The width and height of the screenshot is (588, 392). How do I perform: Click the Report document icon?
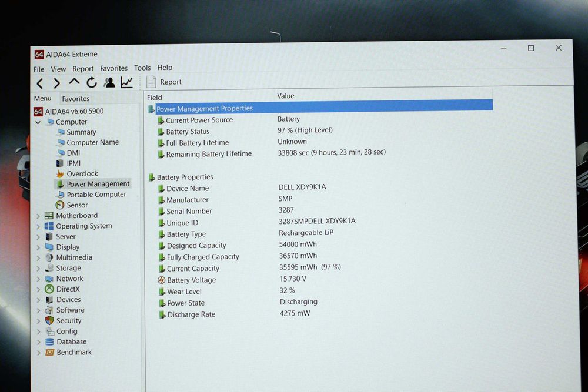[151, 82]
